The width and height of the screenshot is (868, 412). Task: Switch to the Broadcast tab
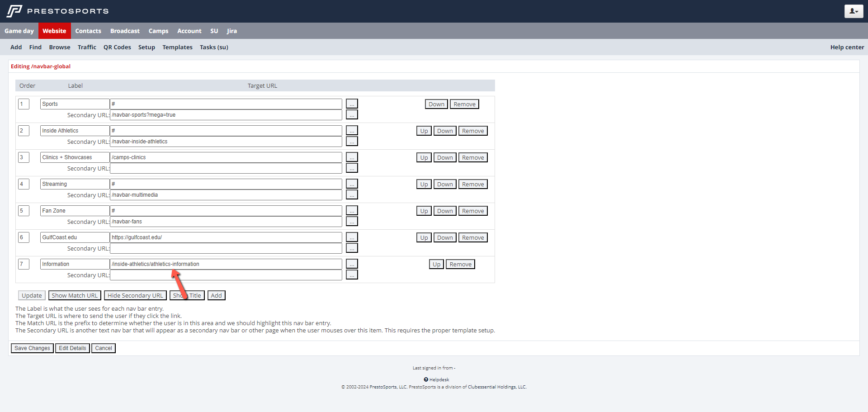coord(125,31)
